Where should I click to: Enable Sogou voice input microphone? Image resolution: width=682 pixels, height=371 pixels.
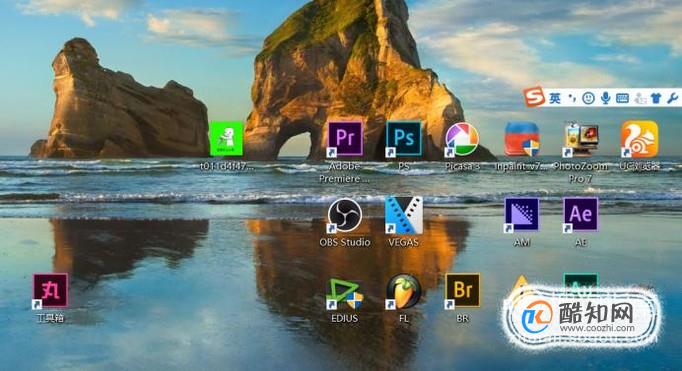605,98
